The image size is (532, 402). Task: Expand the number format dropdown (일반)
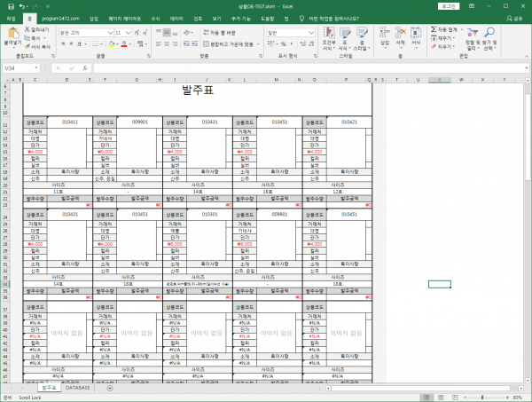click(311, 32)
